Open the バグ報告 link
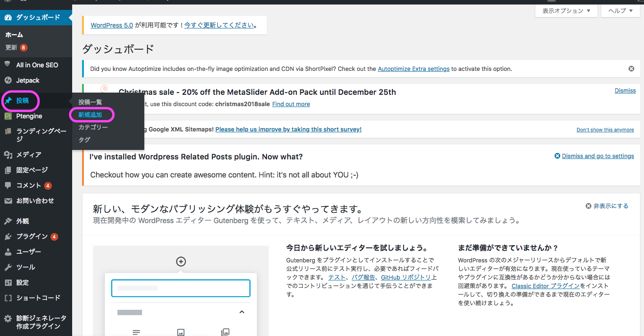The width and height of the screenshot is (644, 336). (x=363, y=277)
